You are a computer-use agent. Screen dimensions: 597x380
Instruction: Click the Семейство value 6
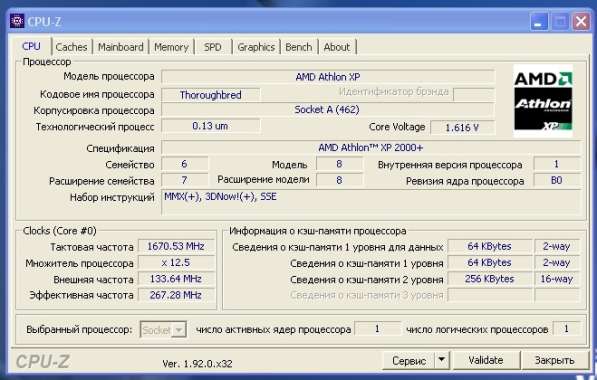click(x=184, y=164)
